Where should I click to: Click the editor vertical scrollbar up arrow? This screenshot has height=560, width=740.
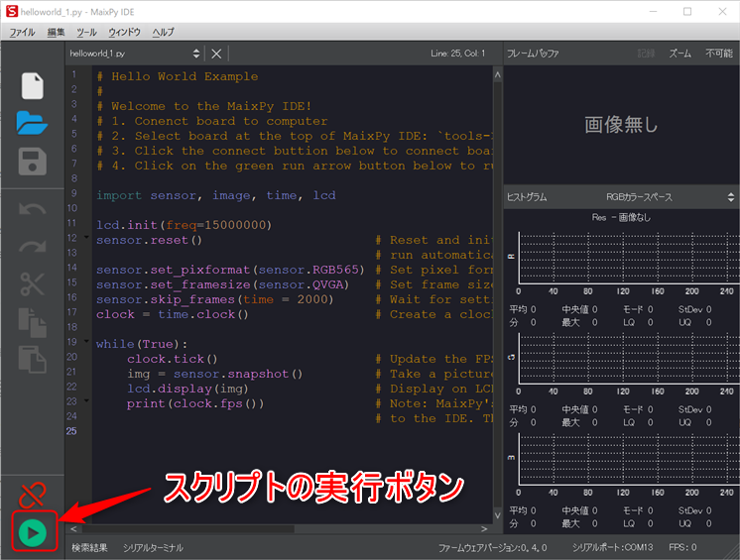pyautogui.click(x=497, y=75)
